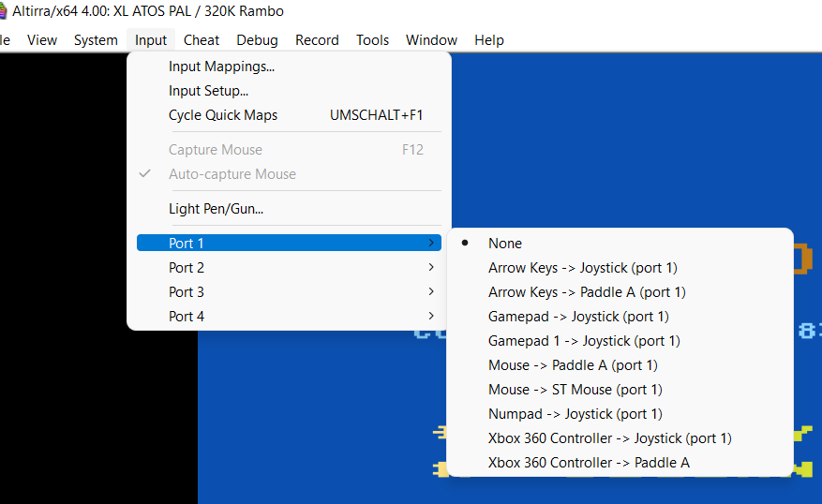822x504 pixels.
Task: Click the Altirra app icon in title bar
Action: (x=3, y=11)
